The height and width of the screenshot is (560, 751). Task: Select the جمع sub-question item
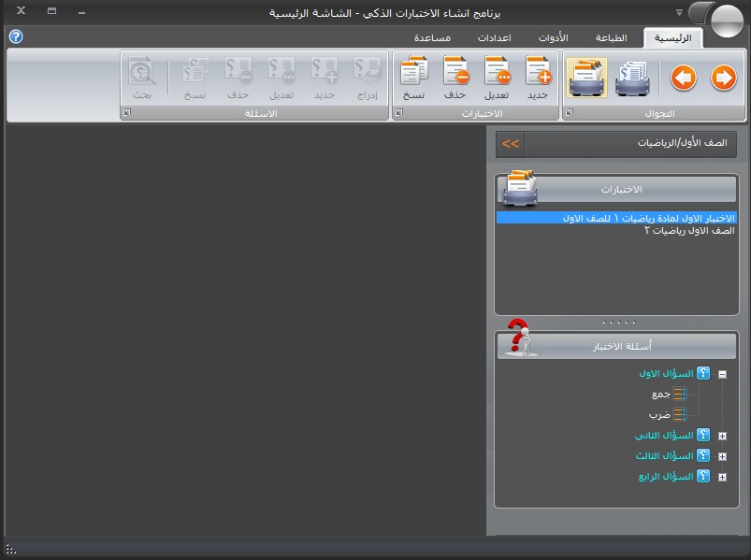[x=660, y=395]
